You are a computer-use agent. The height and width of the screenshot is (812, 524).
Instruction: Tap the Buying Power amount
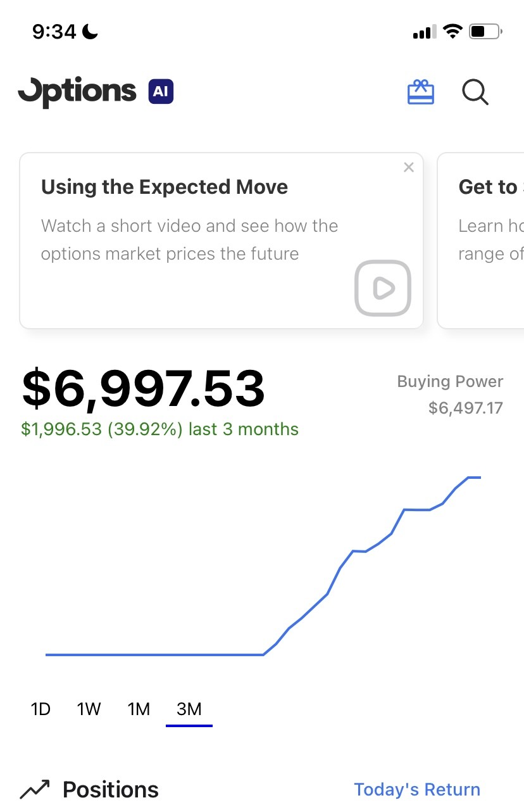pos(466,407)
